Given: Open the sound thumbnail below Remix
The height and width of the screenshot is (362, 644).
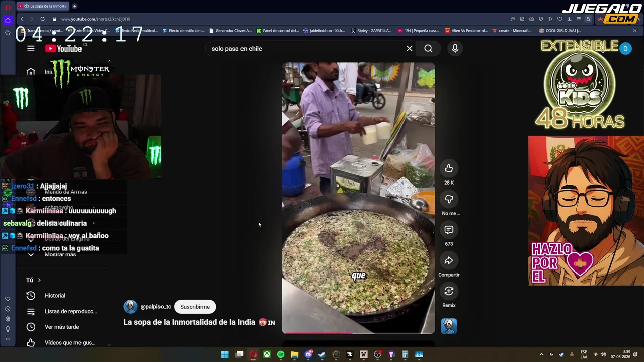Looking at the screenshot, I should [449, 326].
